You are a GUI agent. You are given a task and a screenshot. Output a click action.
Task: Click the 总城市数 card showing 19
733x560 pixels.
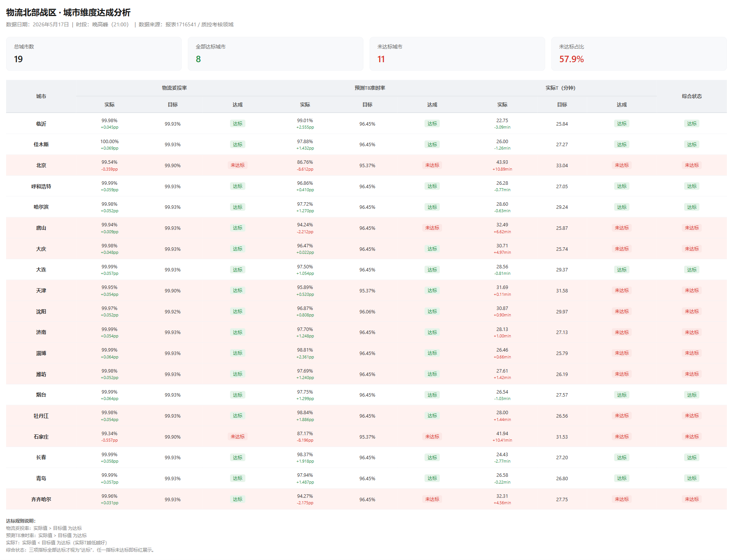(x=94, y=54)
